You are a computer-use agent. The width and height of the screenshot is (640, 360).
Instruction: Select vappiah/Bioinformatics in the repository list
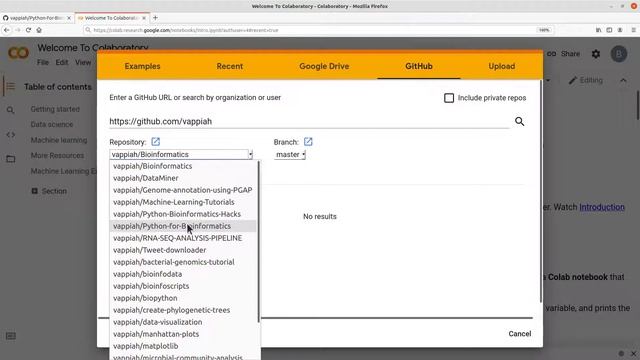(183, 166)
